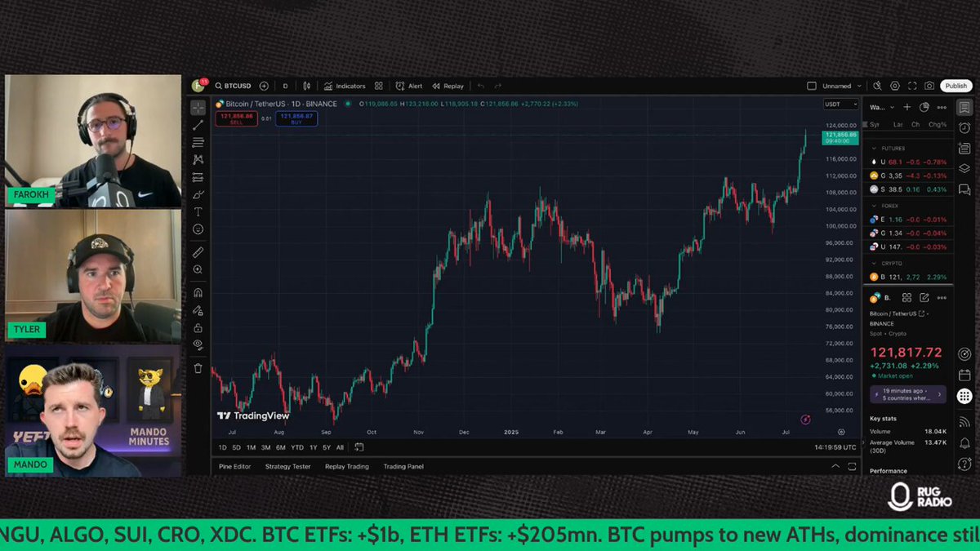
Task: Toggle hide all drawings eye icon
Action: click(x=198, y=344)
